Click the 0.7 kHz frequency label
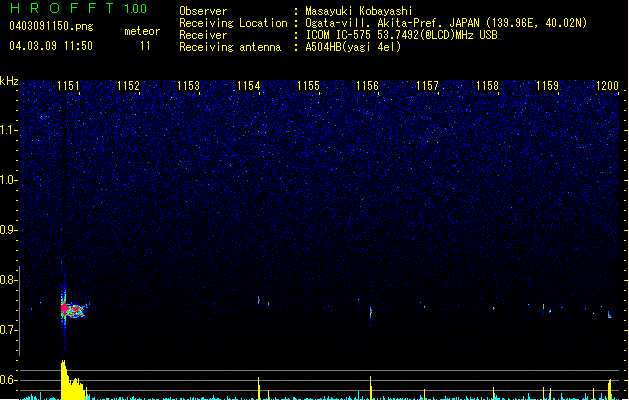 click(8, 330)
